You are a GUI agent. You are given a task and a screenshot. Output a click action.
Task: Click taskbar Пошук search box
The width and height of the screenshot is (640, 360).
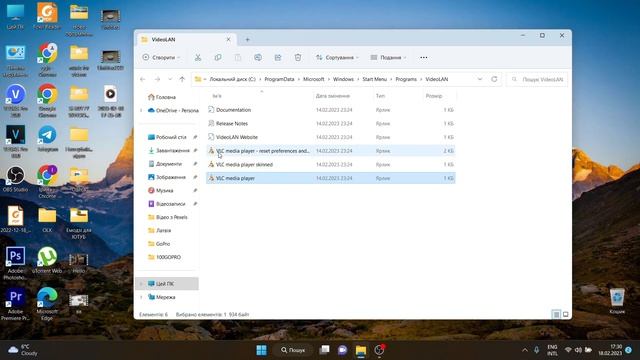293,350
